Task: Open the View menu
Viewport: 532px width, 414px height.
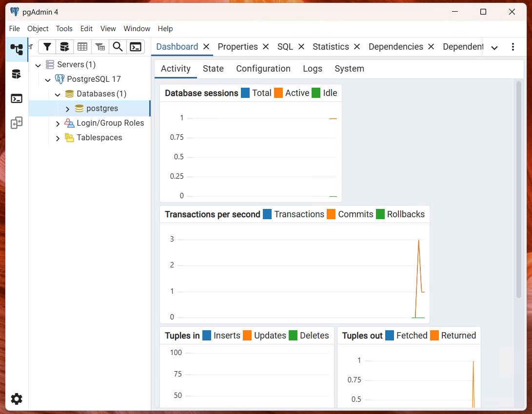Action: tap(108, 29)
